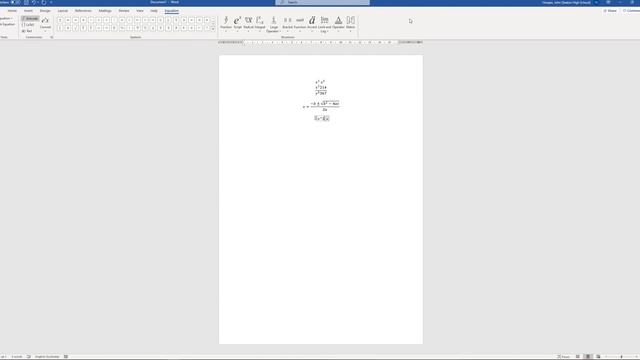Open the Large Operator dropdown
The height and width of the screenshot is (360, 640).
coord(273,24)
